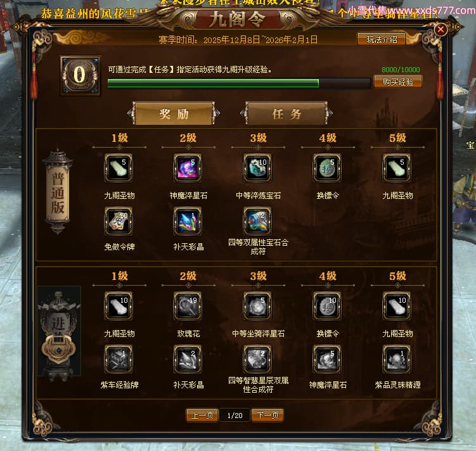This screenshot has height=451, width=476.
Task: Select the 中等坐骑淬星石 reward icon
Action: tap(257, 306)
